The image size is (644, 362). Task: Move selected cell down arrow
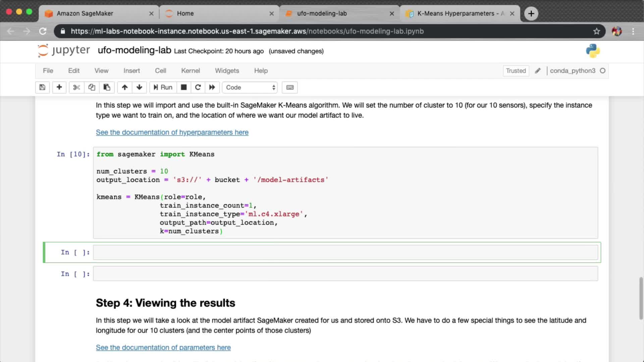click(x=139, y=87)
